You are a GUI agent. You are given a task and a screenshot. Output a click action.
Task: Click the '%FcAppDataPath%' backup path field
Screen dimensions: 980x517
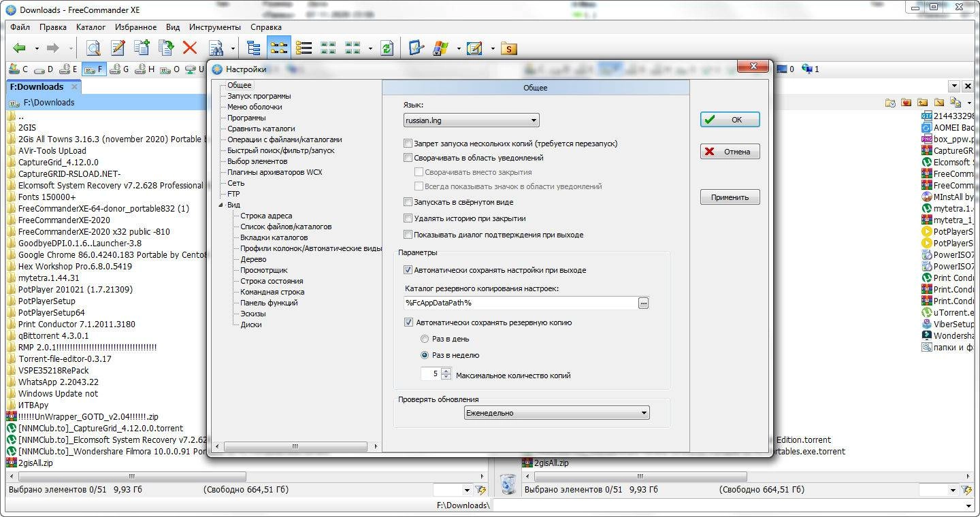click(x=521, y=303)
